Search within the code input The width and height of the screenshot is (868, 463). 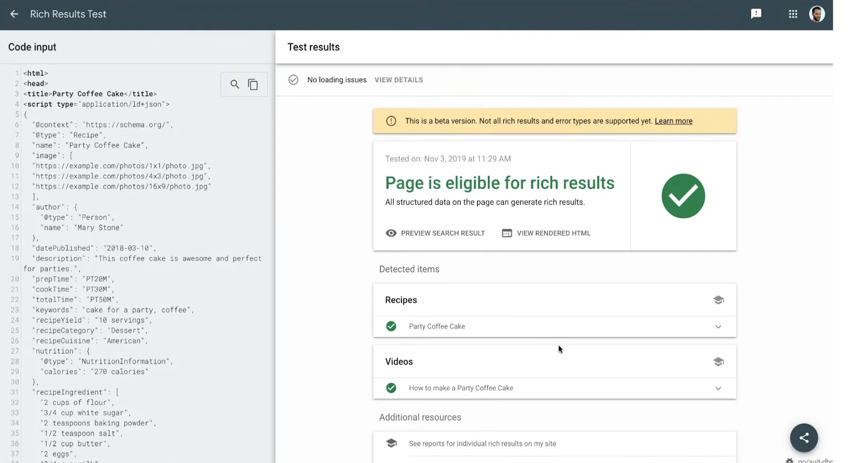(x=235, y=84)
